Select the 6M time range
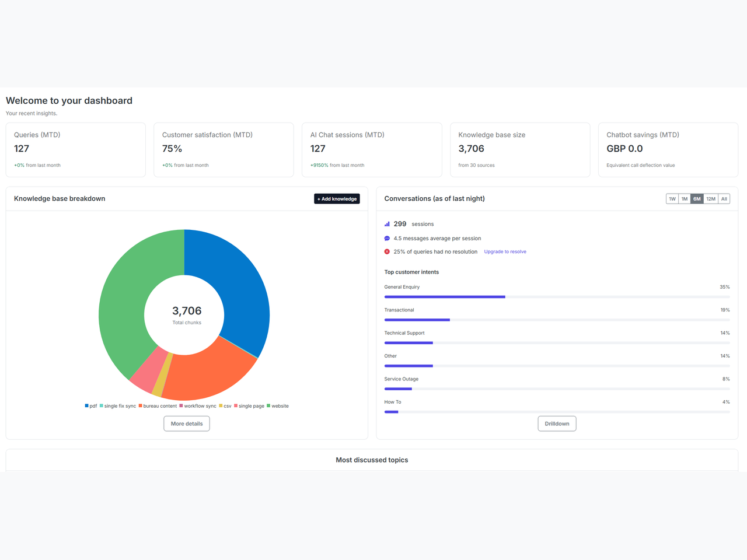The height and width of the screenshot is (560, 747). [697, 199]
